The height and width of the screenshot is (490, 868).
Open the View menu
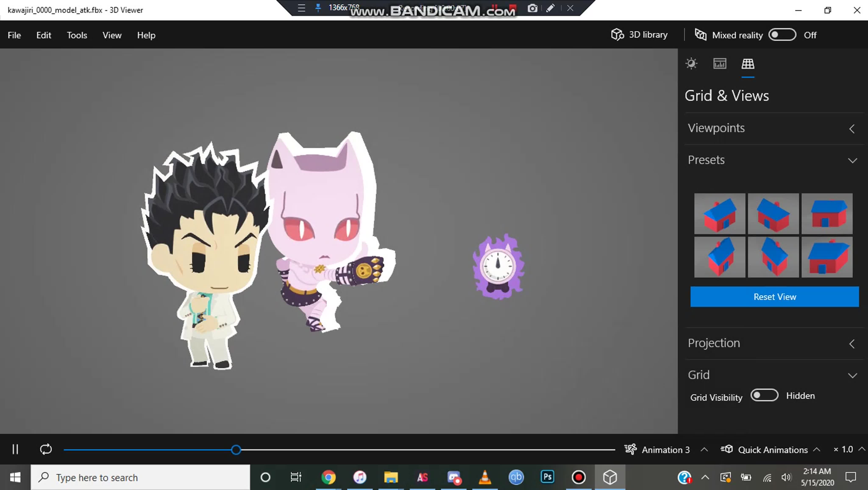(x=112, y=35)
